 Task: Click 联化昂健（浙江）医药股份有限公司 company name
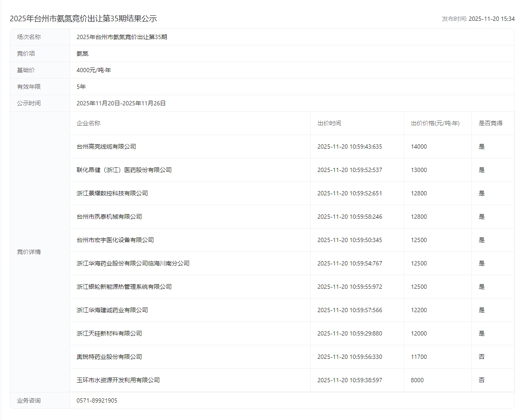pos(124,170)
